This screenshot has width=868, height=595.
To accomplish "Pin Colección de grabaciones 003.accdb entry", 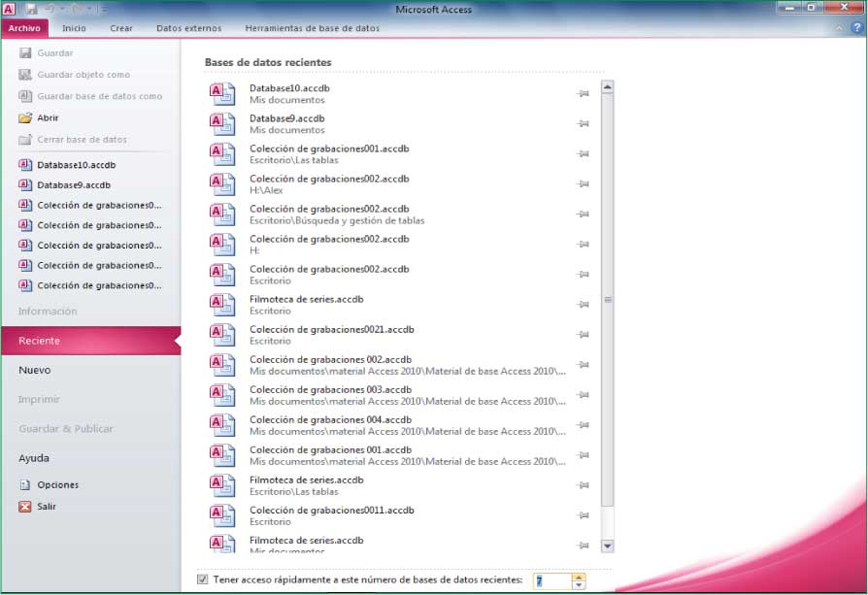I will point(583,395).
